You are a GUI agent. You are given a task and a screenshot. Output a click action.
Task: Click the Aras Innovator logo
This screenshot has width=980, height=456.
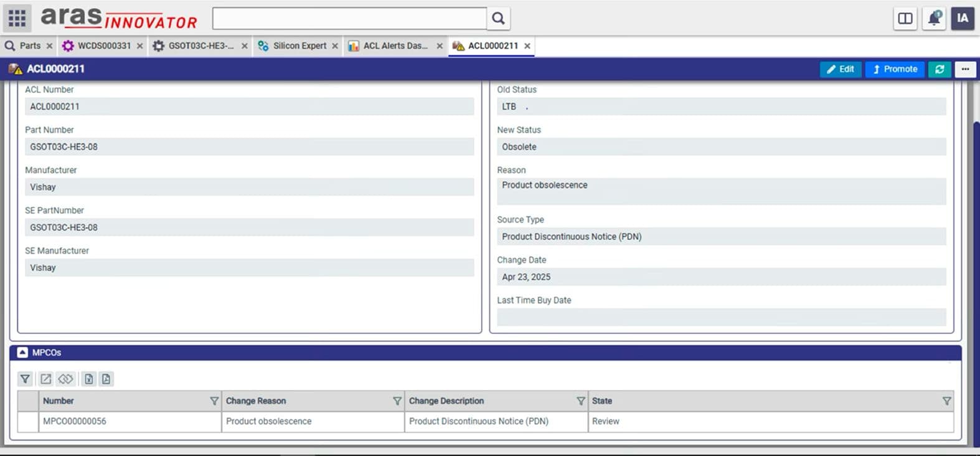(119, 18)
